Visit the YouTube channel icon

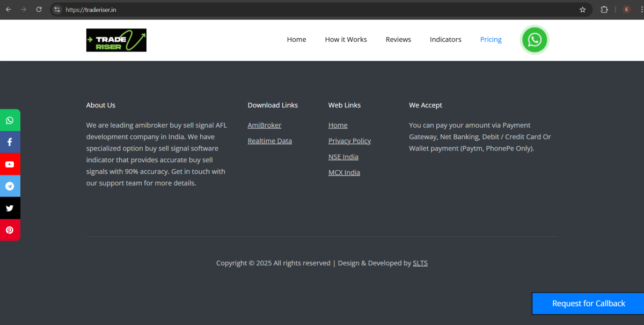tap(10, 164)
